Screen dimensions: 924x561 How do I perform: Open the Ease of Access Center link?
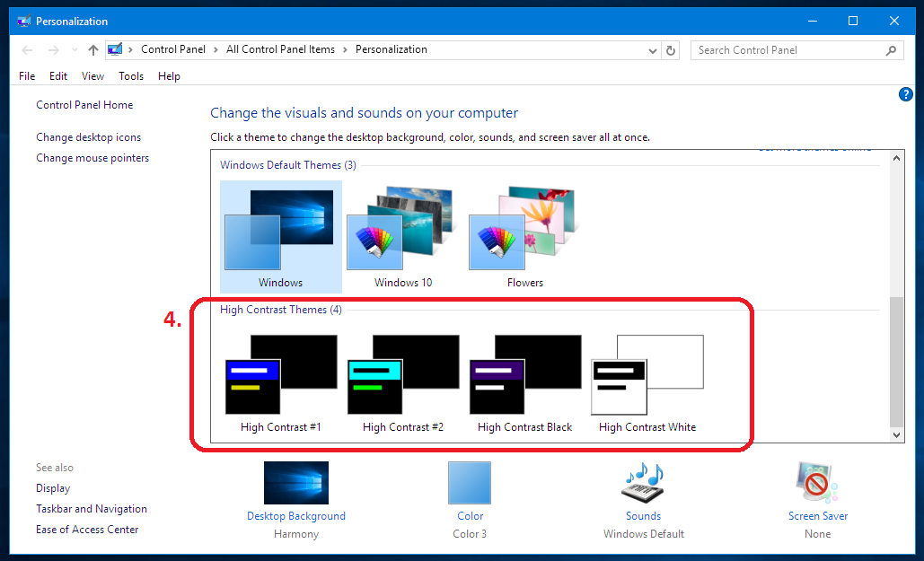click(86, 529)
